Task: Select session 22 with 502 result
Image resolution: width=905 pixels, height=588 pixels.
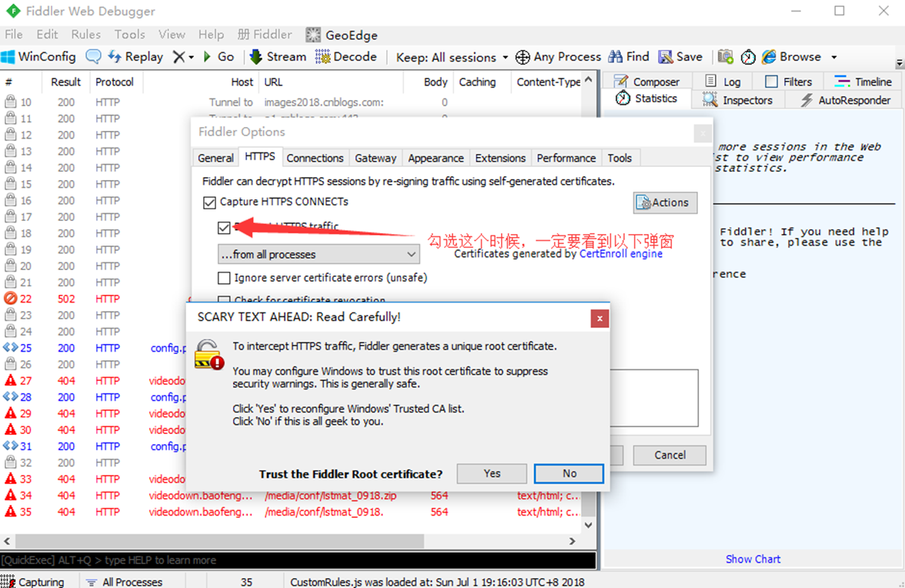Action: [95, 299]
